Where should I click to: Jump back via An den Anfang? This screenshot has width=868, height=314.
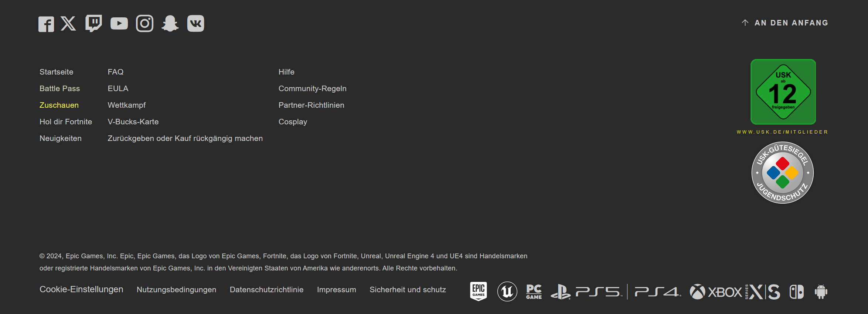(785, 23)
